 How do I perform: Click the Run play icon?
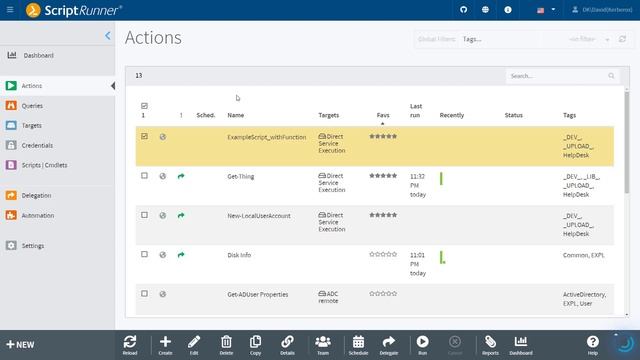click(422, 345)
